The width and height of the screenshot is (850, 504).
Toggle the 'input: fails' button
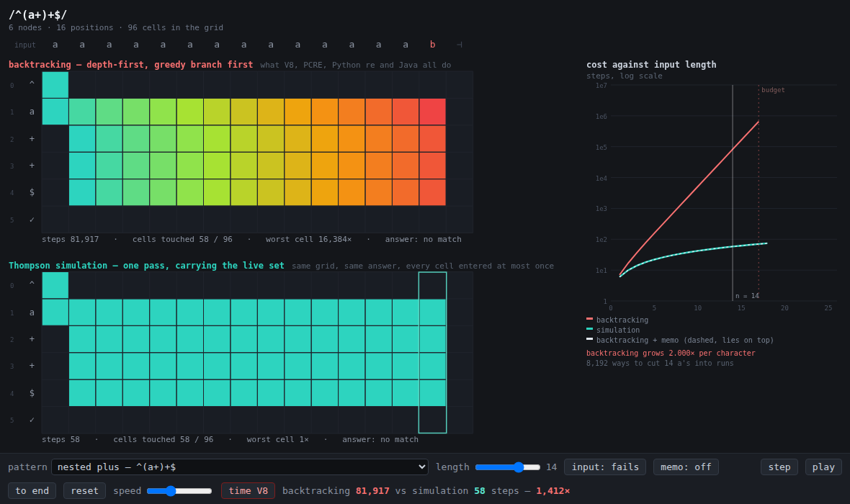605,467
